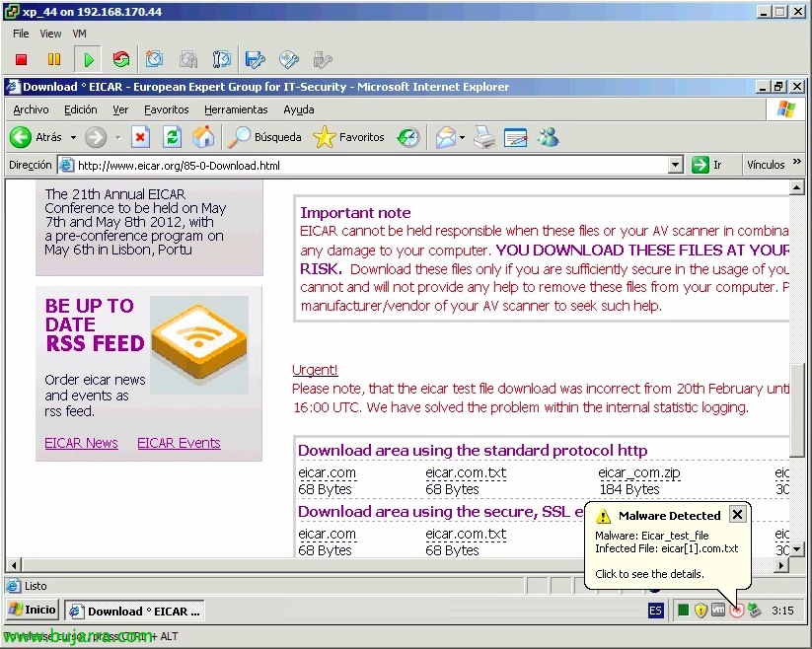Close the Malware Detected balloon
Image resolution: width=812 pixels, height=649 pixels.
pyautogui.click(x=737, y=515)
